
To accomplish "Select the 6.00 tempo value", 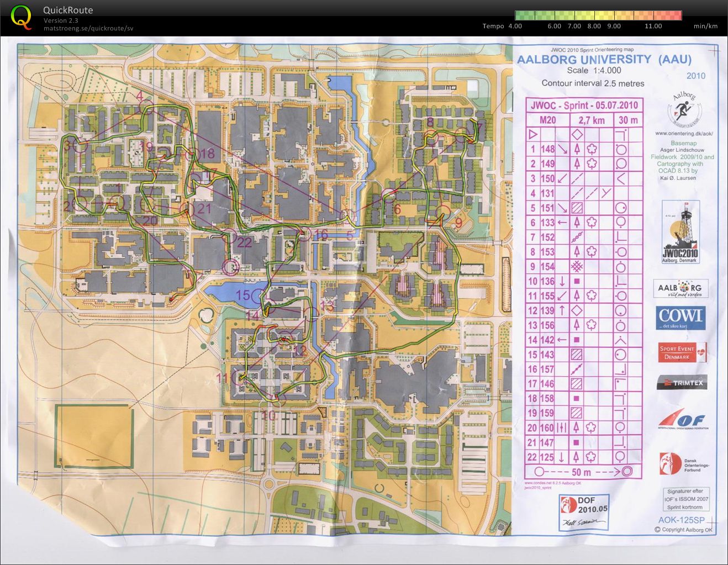I will pyautogui.click(x=554, y=26).
